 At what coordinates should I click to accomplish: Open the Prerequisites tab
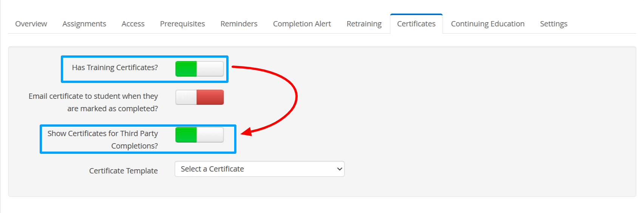[182, 24]
